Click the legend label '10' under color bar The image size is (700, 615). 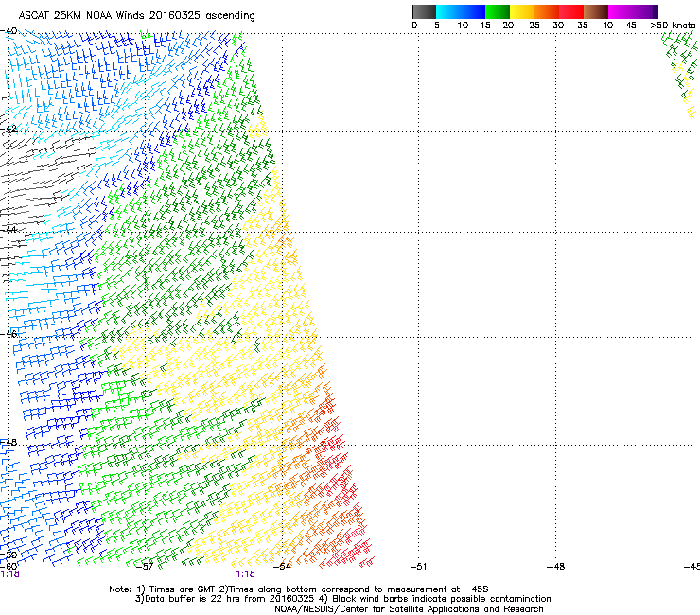tap(463, 26)
